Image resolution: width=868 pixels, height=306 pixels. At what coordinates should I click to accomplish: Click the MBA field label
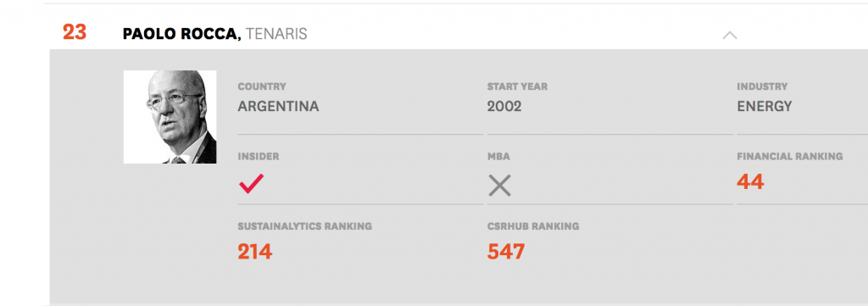coord(498,157)
